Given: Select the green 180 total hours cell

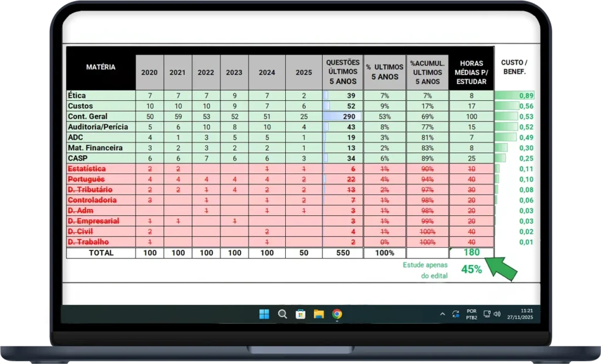Looking at the screenshot, I should click(471, 253).
